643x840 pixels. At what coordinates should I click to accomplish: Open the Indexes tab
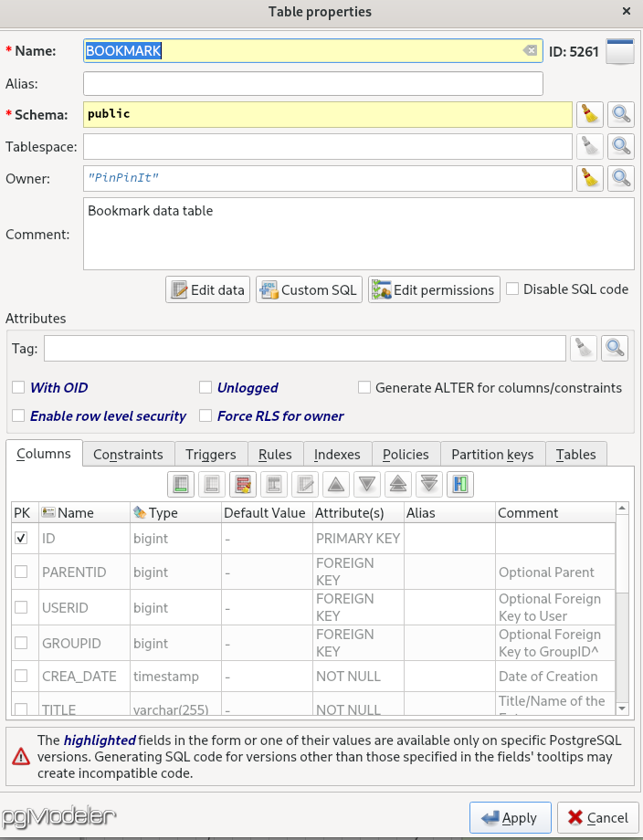pyautogui.click(x=337, y=454)
